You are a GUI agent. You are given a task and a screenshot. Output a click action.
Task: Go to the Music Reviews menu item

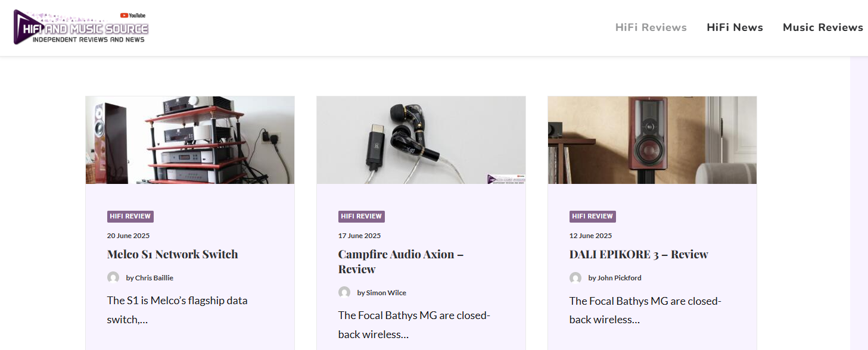[x=823, y=27]
